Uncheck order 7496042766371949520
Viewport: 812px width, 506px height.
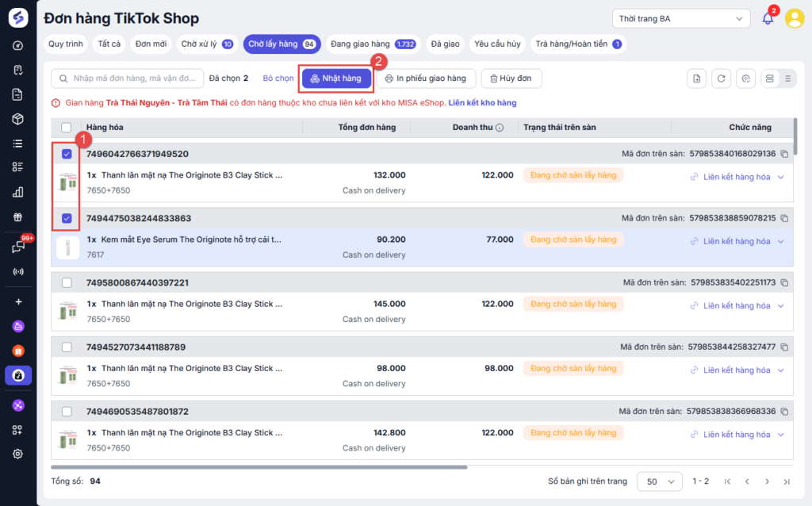coord(67,154)
